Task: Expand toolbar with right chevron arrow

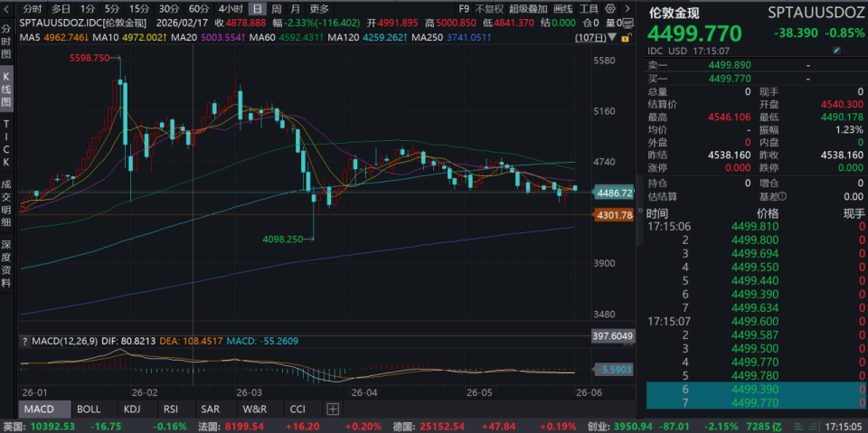Action: tap(627, 8)
